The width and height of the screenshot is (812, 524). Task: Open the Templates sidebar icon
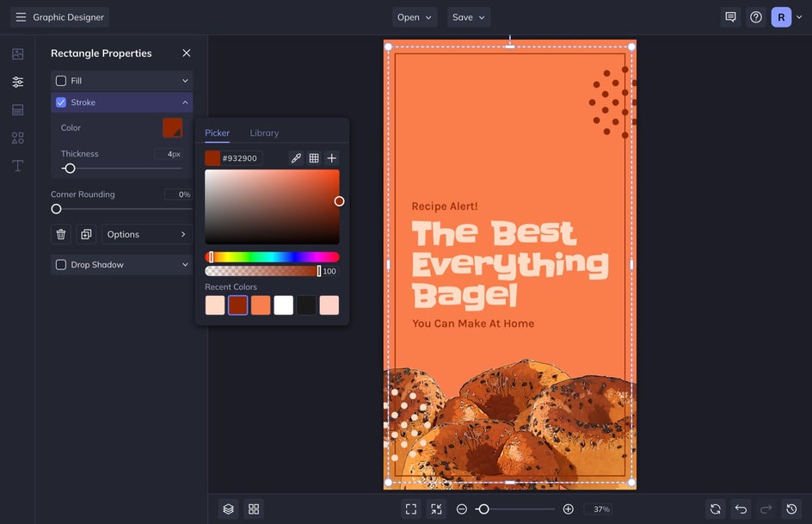[x=17, y=110]
